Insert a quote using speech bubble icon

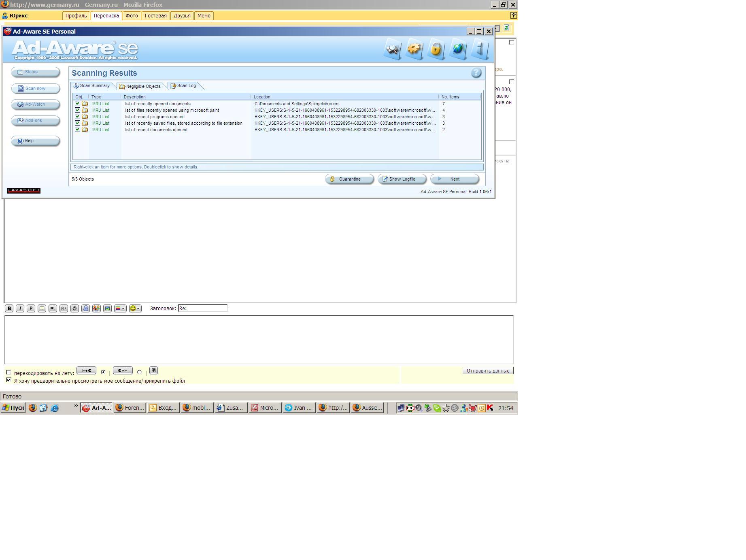click(42, 309)
